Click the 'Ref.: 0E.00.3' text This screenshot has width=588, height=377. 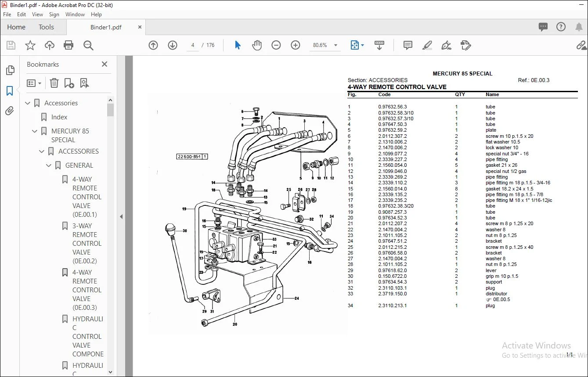(534, 80)
